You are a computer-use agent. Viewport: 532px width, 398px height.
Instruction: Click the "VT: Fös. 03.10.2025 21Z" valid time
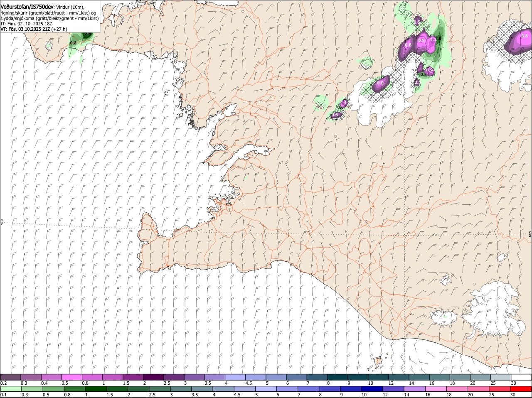coord(26,29)
